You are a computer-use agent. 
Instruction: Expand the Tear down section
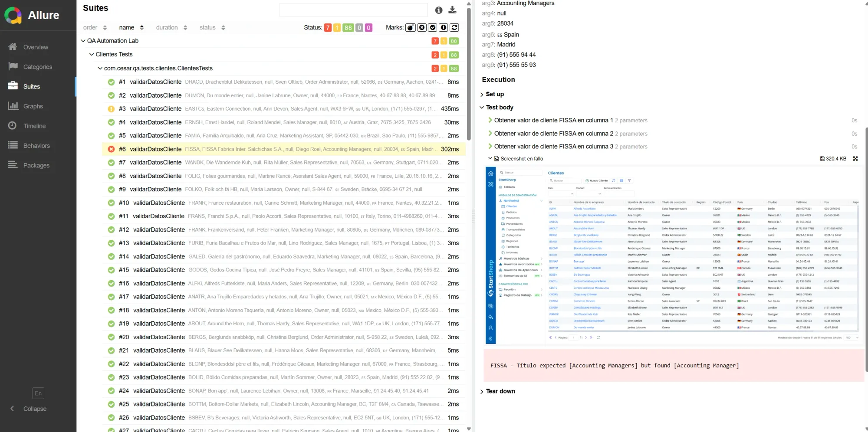[500, 391]
